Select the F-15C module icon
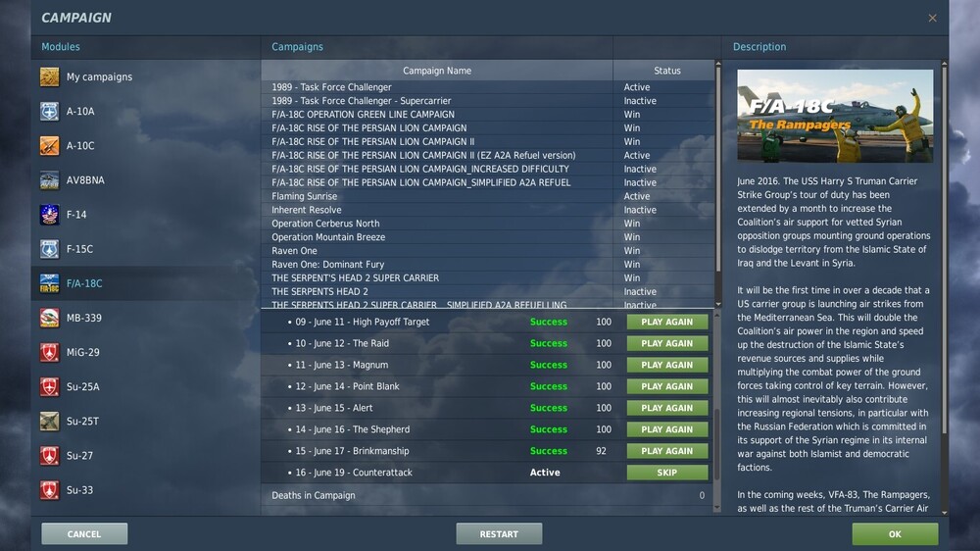980x551 pixels. 49,249
